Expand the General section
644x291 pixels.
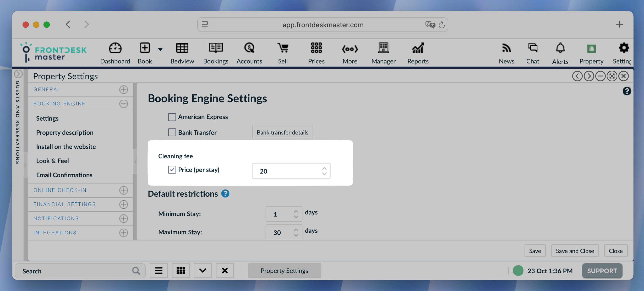click(x=124, y=90)
